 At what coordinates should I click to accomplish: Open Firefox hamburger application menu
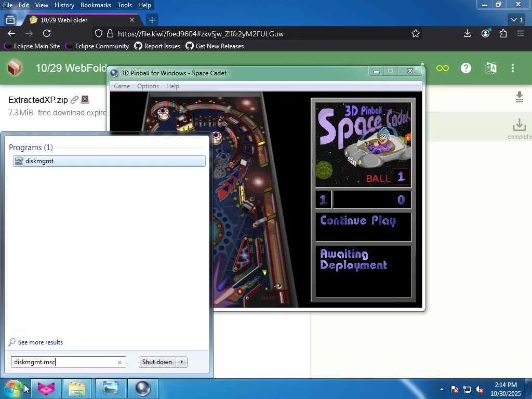[x=521, y=33]
